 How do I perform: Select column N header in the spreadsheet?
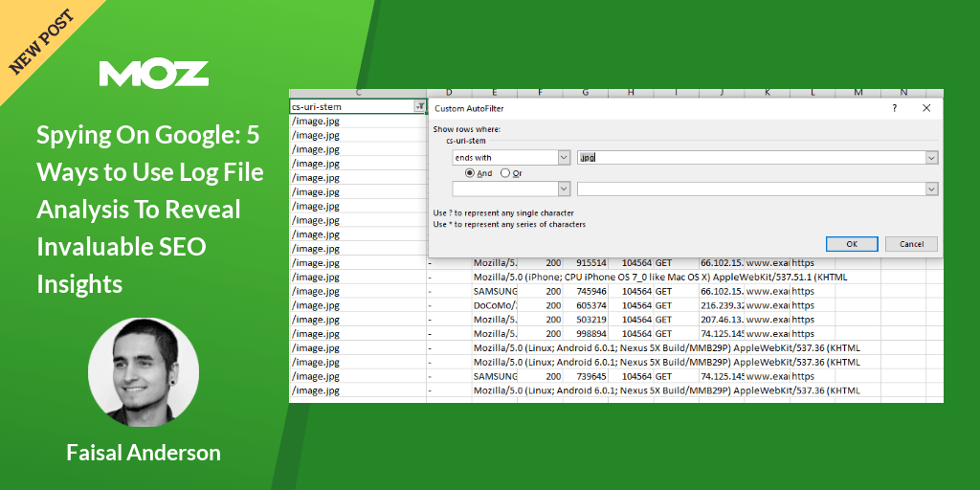(903, 93)
